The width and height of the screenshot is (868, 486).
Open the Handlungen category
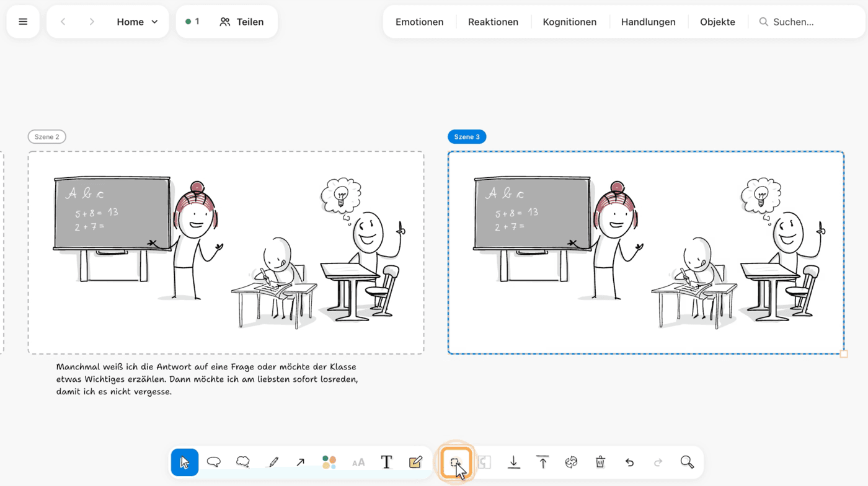[x=649, y=22]
